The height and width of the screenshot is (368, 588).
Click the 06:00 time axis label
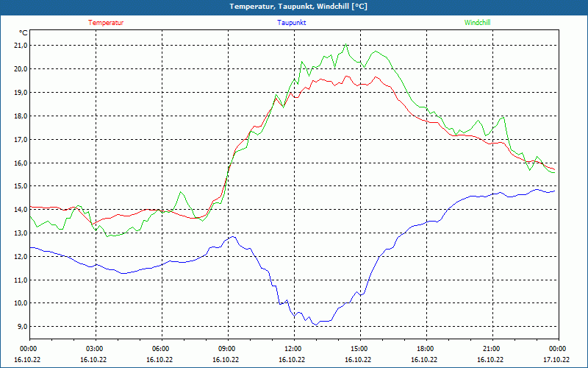click(x=162, y=349)
